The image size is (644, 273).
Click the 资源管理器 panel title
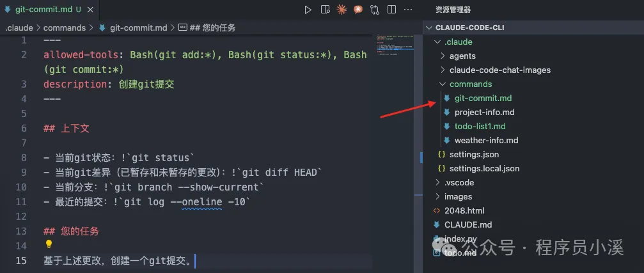tap(453, 10)
